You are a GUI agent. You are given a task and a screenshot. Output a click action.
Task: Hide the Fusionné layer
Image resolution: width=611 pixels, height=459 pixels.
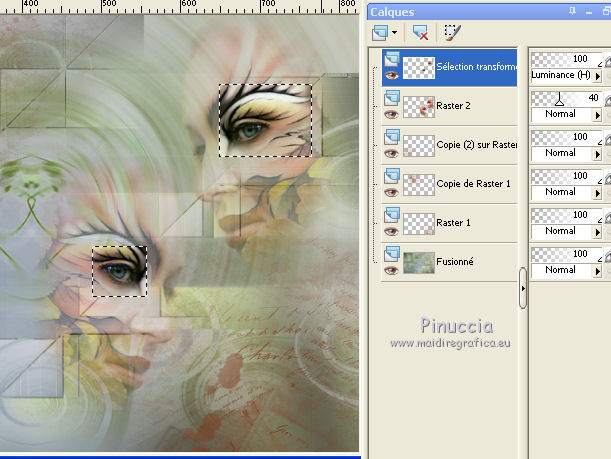(x=391, y=270)
